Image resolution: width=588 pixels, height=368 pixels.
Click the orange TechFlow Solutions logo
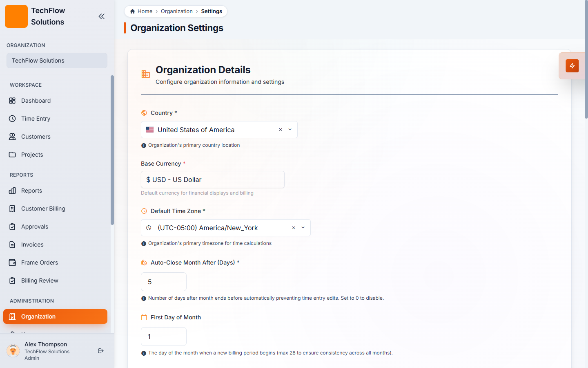16,16
